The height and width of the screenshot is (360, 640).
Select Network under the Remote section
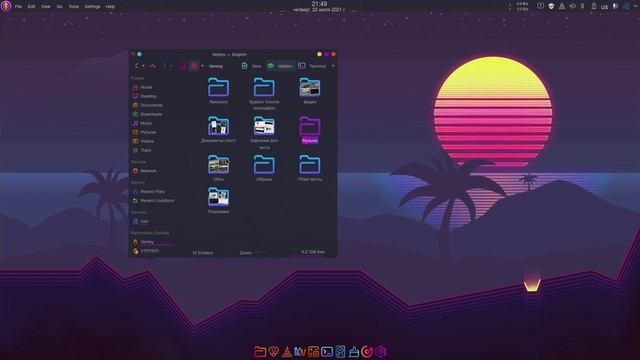(144, 171)
